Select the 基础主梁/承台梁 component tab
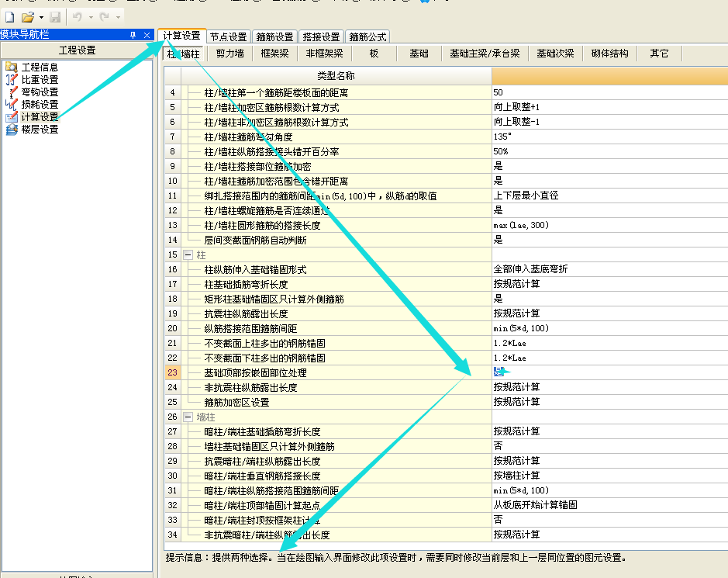 485,54
